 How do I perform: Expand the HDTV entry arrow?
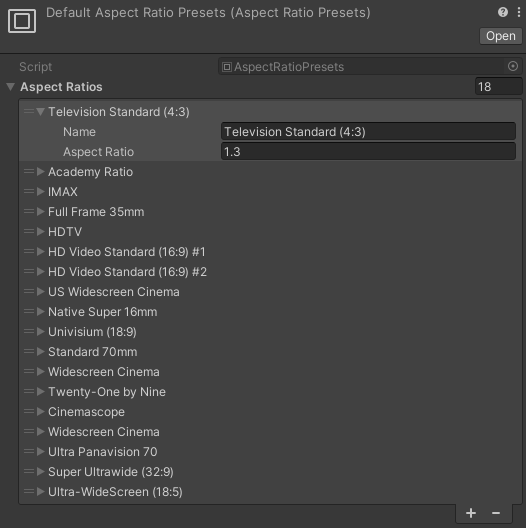tap(41, 232)
